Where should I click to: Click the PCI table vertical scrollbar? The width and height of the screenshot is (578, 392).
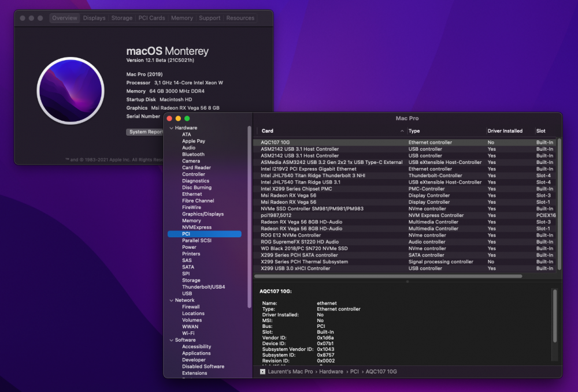coord(559,204)
